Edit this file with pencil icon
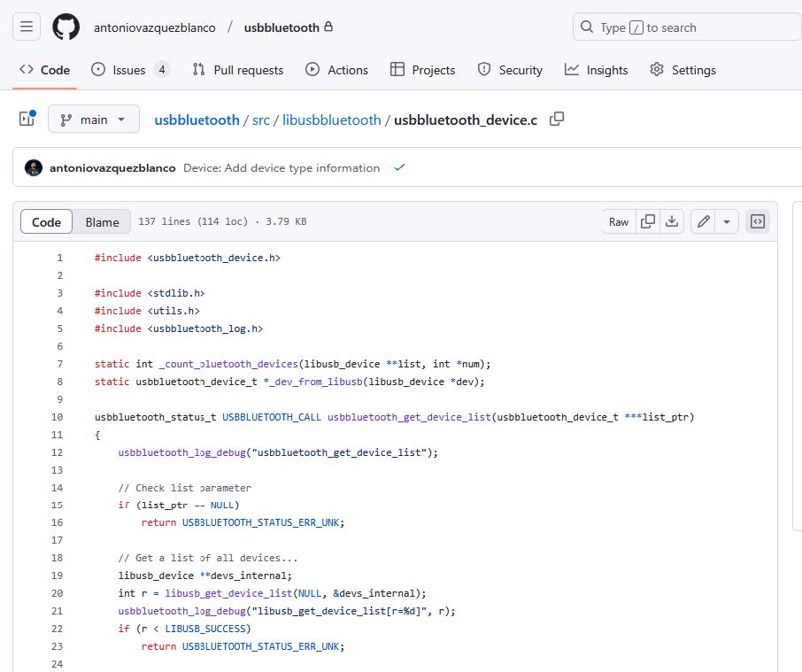The width and height of the screenshot is (802, 672). [704, 222]
